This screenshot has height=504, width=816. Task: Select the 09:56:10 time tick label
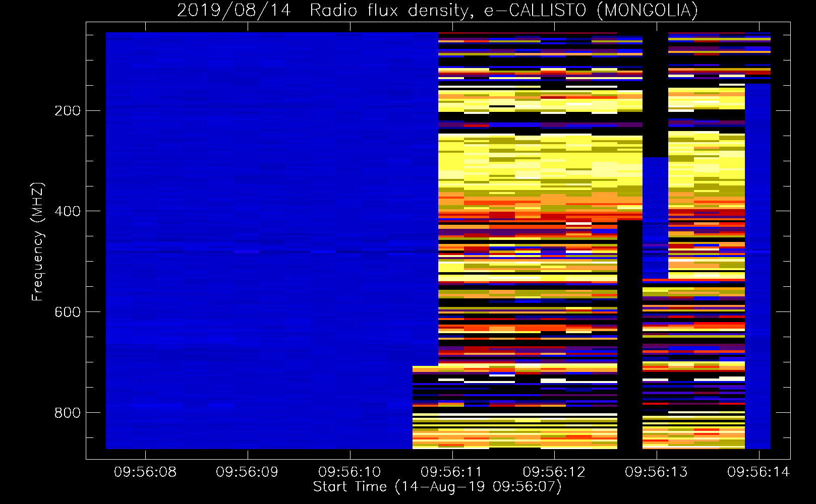[349, 472]
